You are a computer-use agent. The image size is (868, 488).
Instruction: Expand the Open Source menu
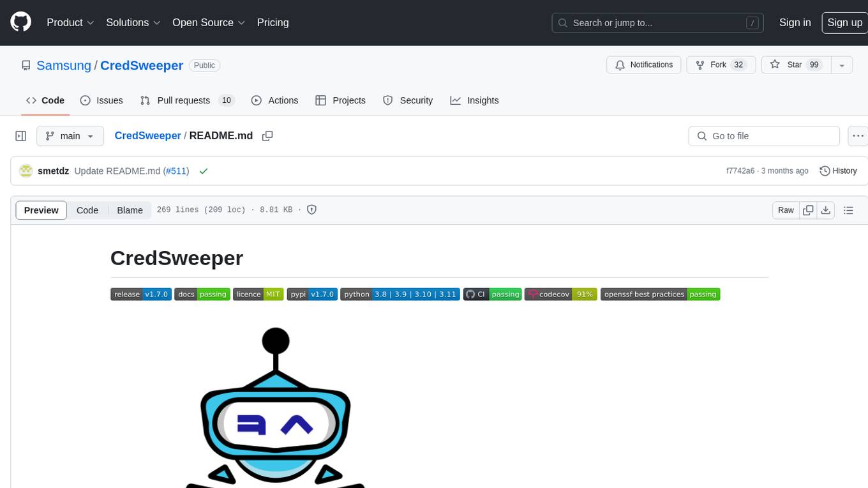209,22
